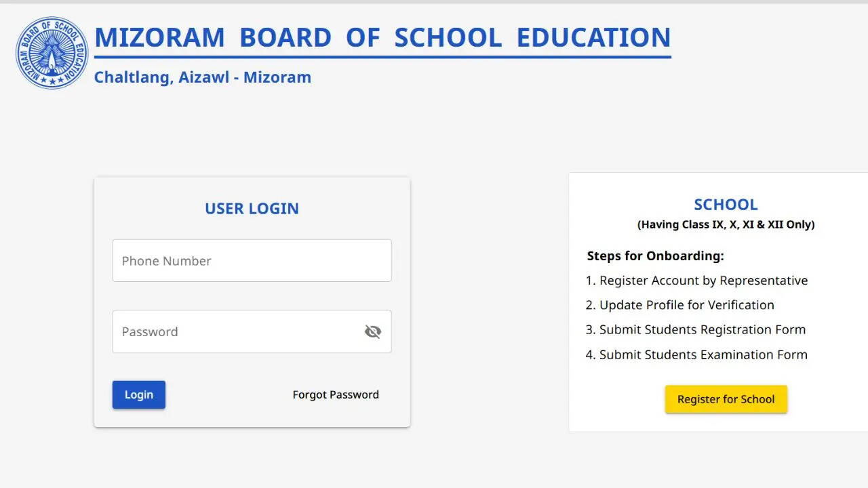Open the Forgot Password link
This screenshot has width=868, height=488.
point(336,394)
